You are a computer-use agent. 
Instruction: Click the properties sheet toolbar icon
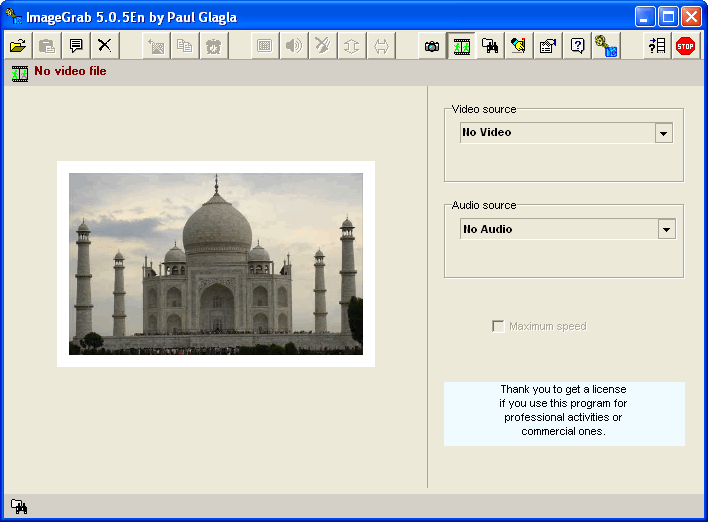coord(547,46)
